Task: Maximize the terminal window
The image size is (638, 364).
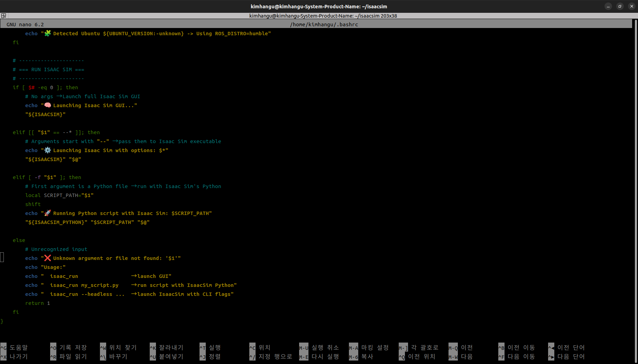Action: [x=620, y=6]
